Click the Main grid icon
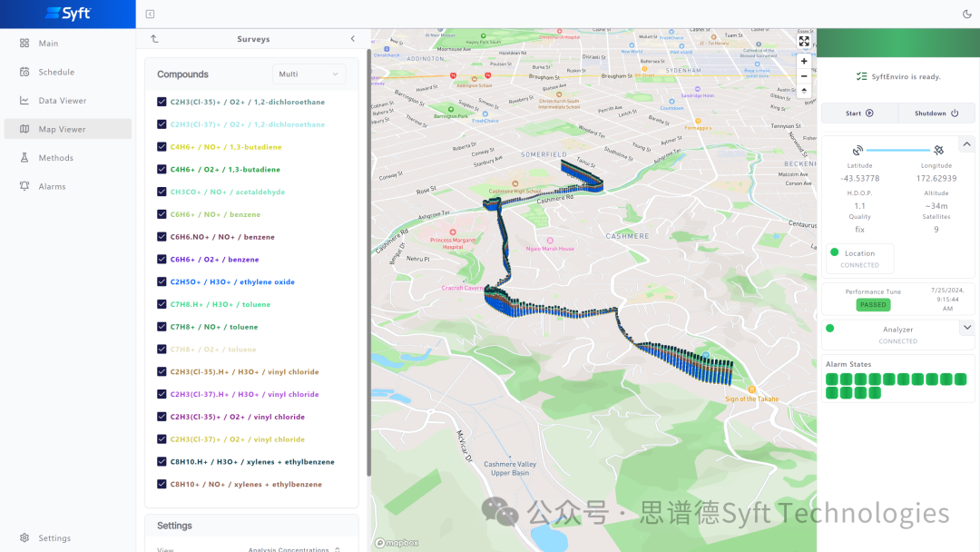 tap(24, 44)
